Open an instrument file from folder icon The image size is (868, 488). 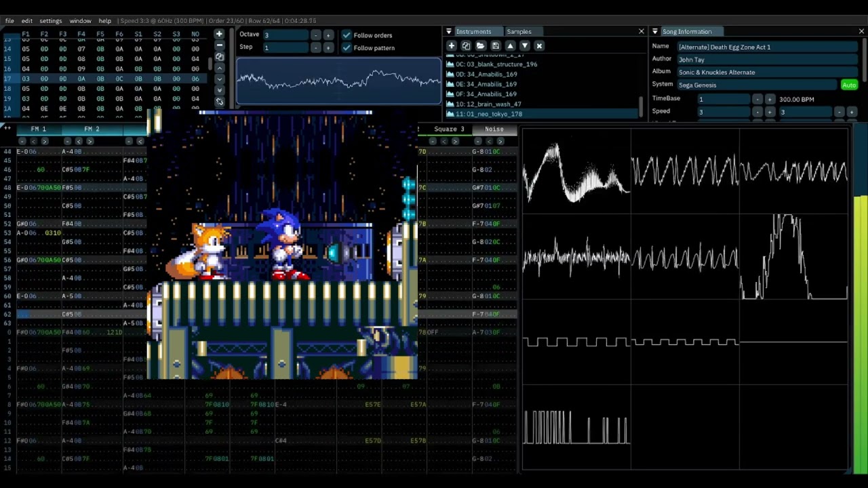tap(481, 46)
